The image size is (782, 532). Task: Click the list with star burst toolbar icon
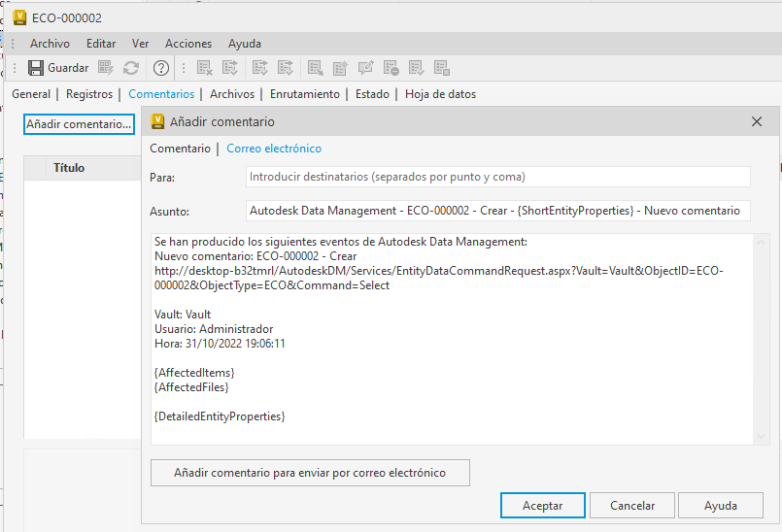[x=340, y=68]
